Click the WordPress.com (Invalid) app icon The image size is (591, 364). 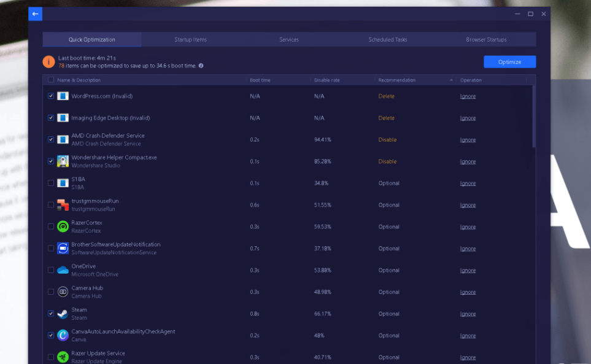point(63,96)
